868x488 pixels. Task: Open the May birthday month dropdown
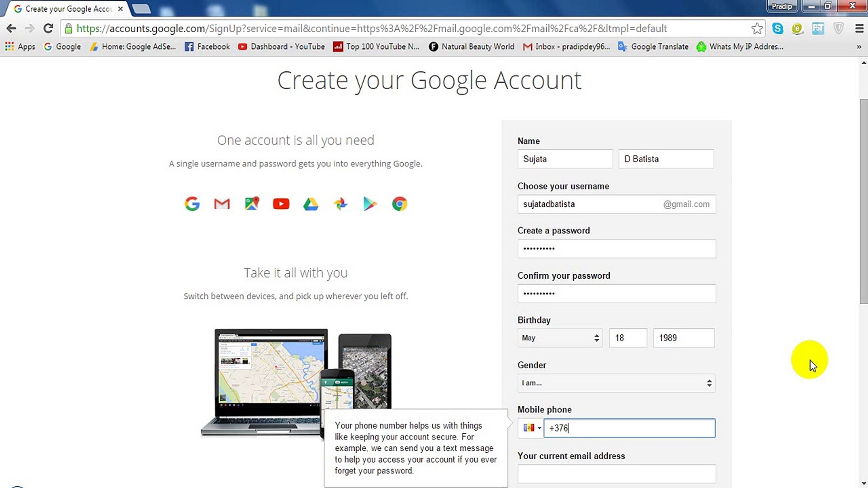tap(560, 338)
